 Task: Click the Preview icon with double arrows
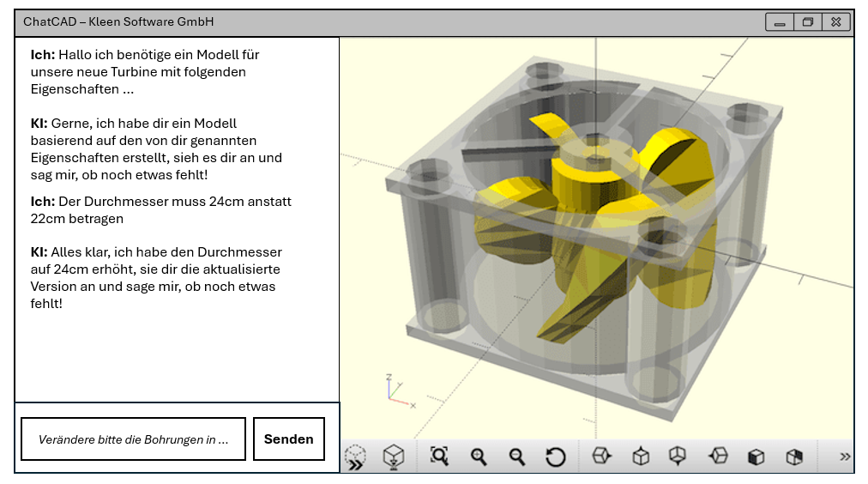tap(355, 457)
